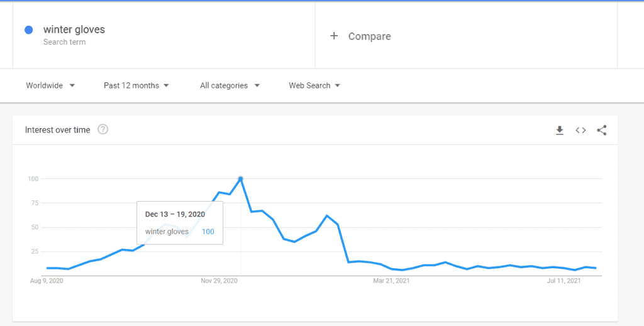
Task: Select the peak data point at 100
Action: pyautogui.click(x=241, y=178)
